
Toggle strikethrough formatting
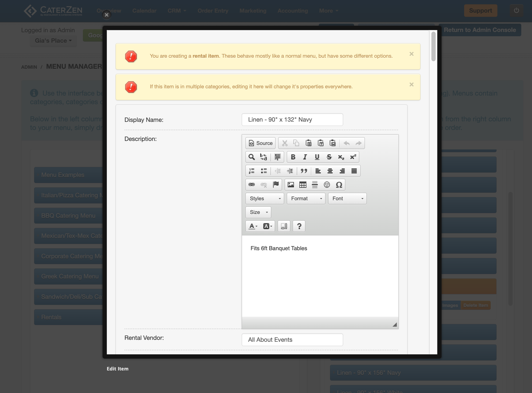point(329,157)
